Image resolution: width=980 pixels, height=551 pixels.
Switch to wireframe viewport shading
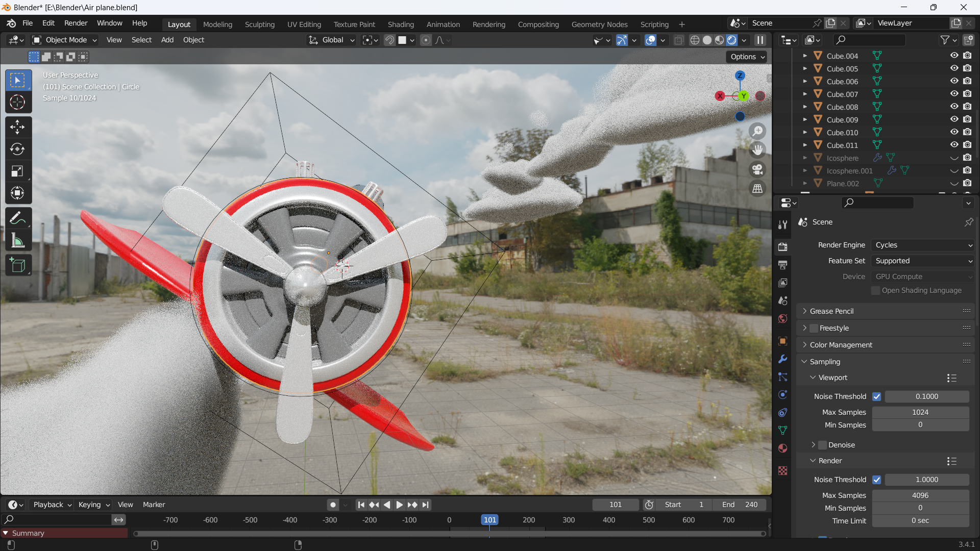[695, 40]
